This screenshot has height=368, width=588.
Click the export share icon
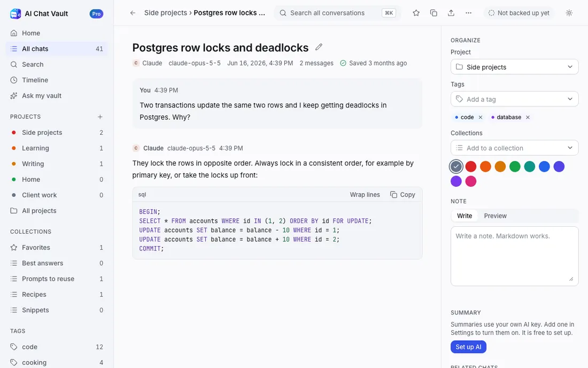pyautogui.click(x=451, y=13)
